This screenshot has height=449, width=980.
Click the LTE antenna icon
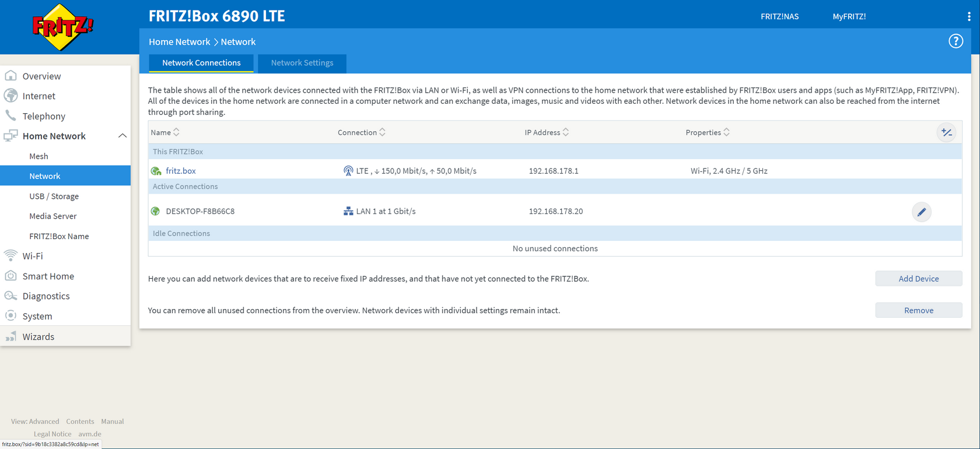tap(348, 171)
